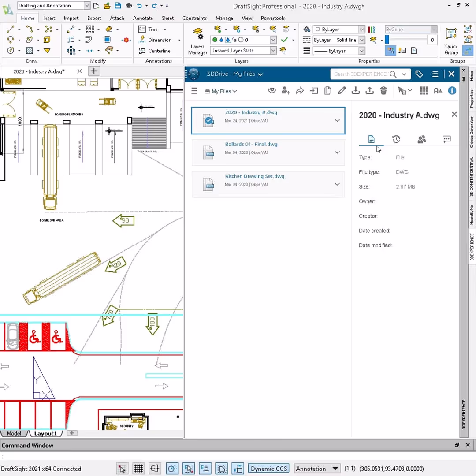Open the Insert ribbon tab
Screen dimensions: 476x476
(49, 18)
